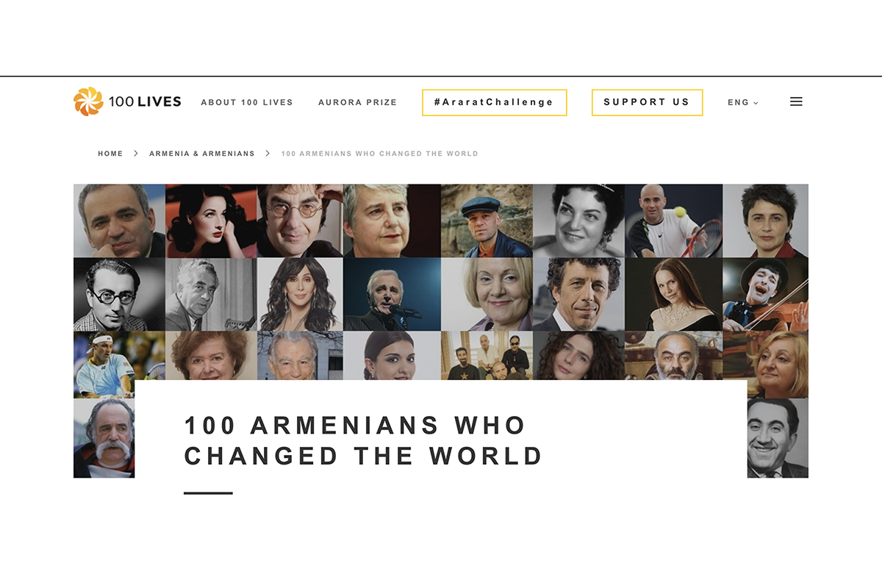Viewport: 882px width, 588px height.
Task: Select the woman with long dark hair photo
Action: (x=300, y=294)
